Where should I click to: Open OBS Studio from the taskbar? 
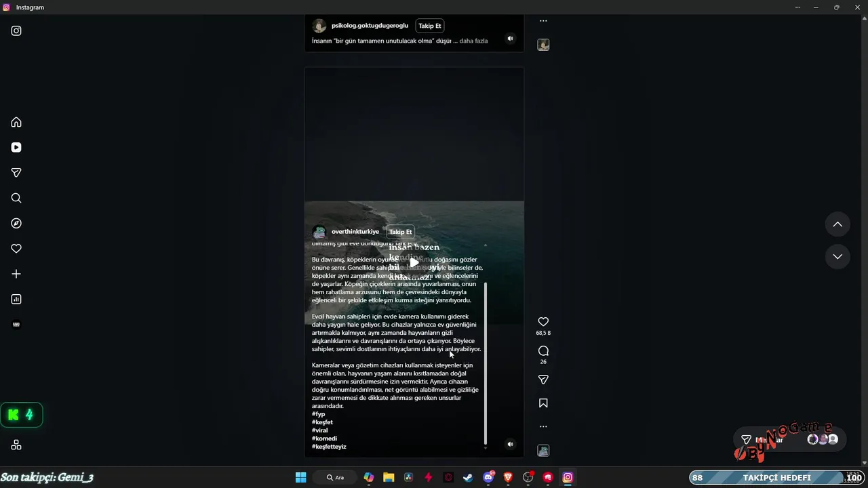tap(528, 477)
